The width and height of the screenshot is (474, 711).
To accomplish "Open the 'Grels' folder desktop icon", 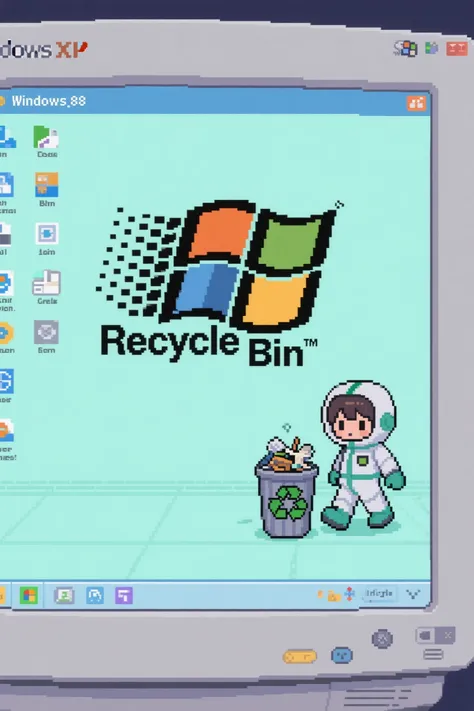I will pyautogui.click(x=47, y=283).
